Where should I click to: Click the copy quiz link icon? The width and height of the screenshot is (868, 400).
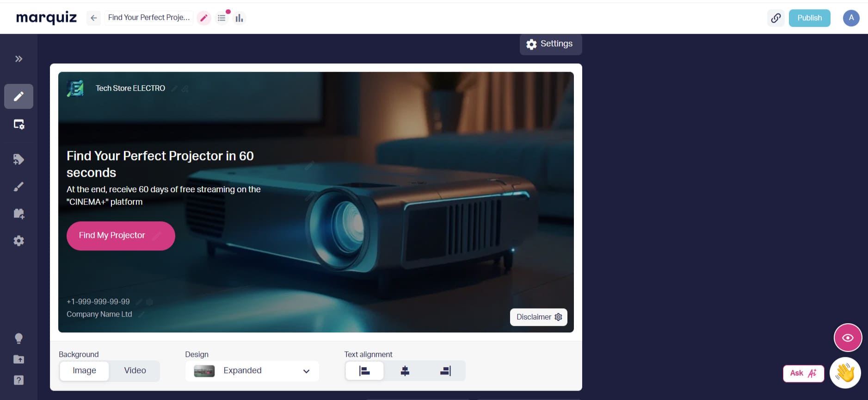[776, 18]
